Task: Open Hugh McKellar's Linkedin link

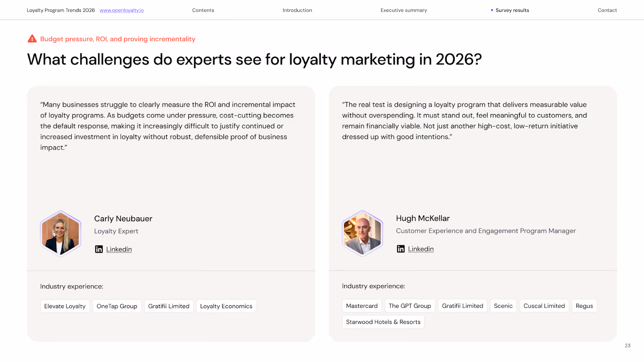Action: point(421,249)
